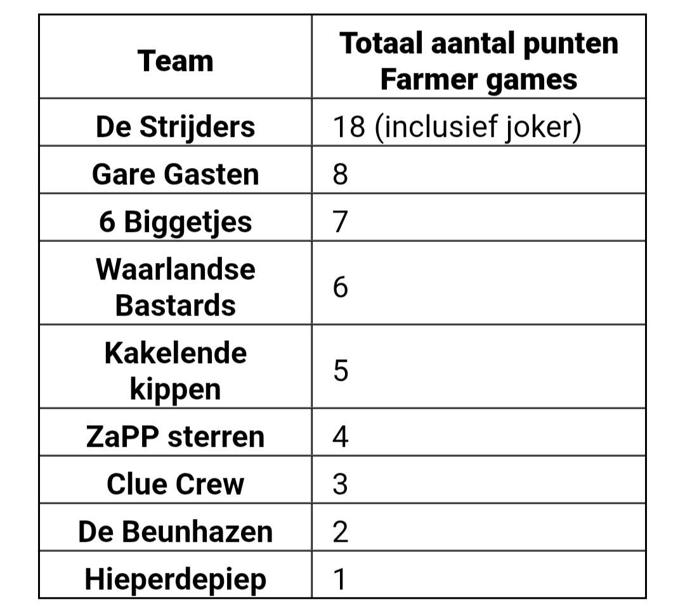Select the Clue Crew team cell
The image size is (685, 616).
pyautogui.click(x=175, y=480)
